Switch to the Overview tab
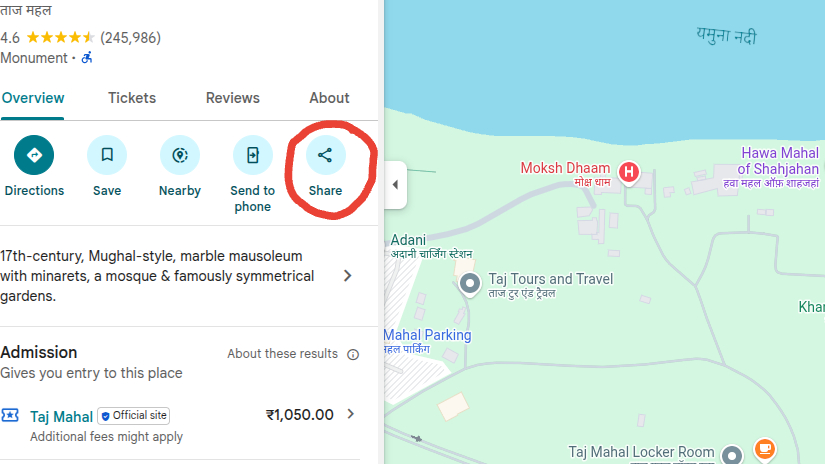 (x=33, y=98)
